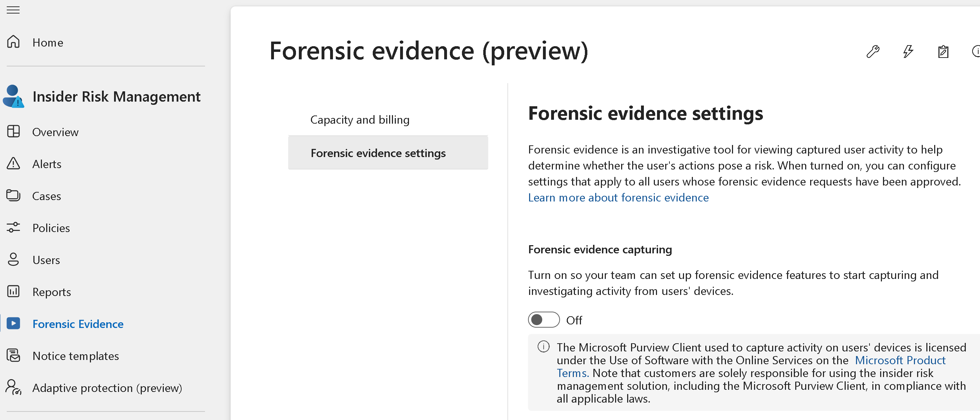Select Forensic Evidence in left navigation
This screenshot has height=420, width=980.
tap(77, 324)
